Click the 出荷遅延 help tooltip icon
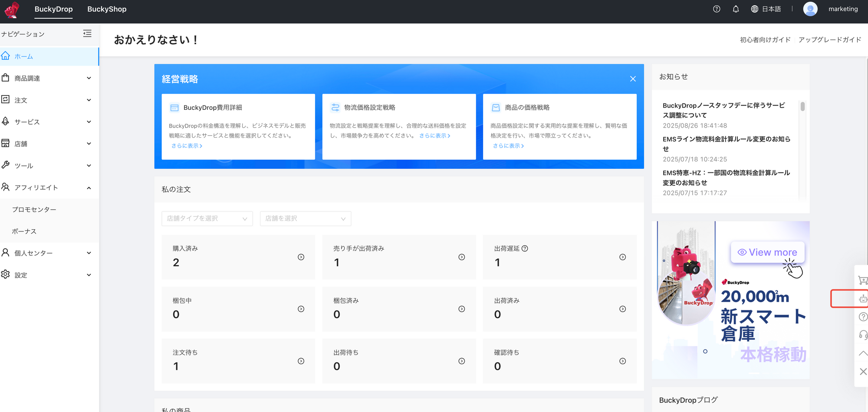 point(525,248)
